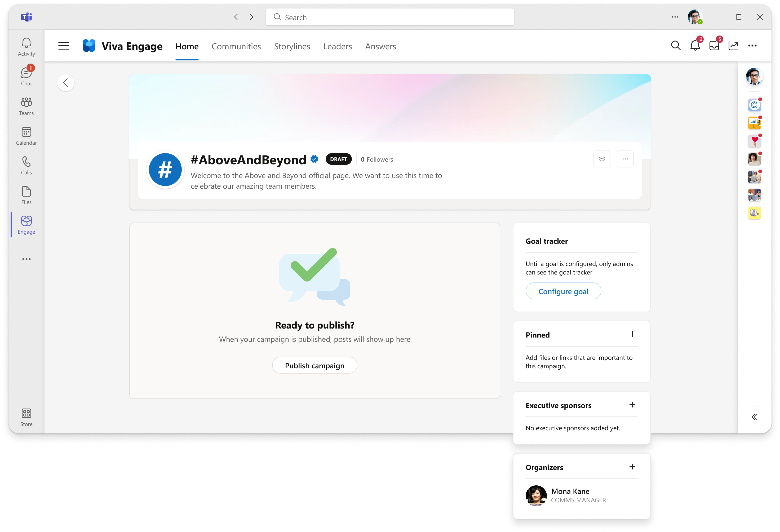Image resolution: width=780 pixels, height=532 pixels.
Task: Switch to Storylines tab
Action: tap(292, 46)
